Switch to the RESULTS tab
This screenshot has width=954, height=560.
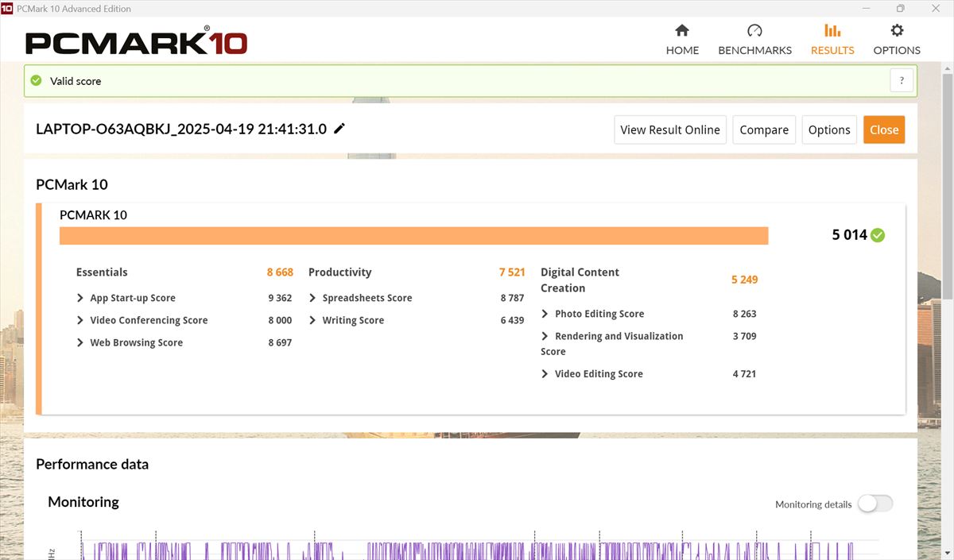pos(832,40)
